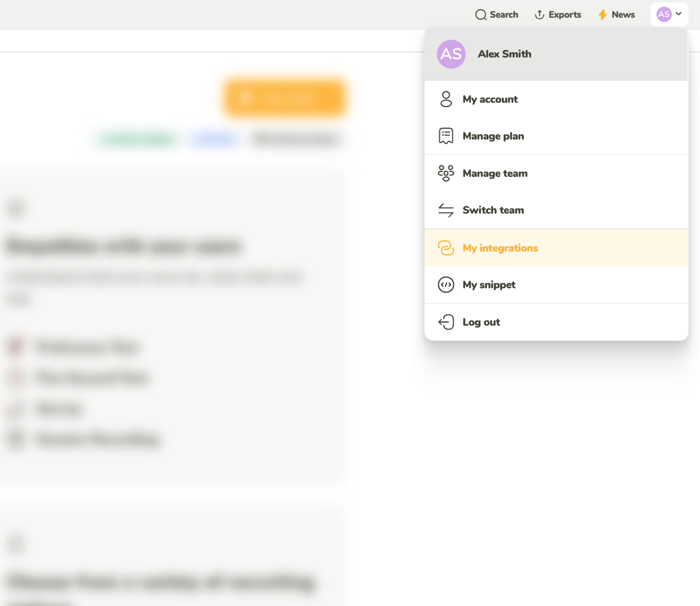Screen dimensions: 700x606
Task: Click the arrows icon beside Switch team
Action: click(x=446, y=210)
